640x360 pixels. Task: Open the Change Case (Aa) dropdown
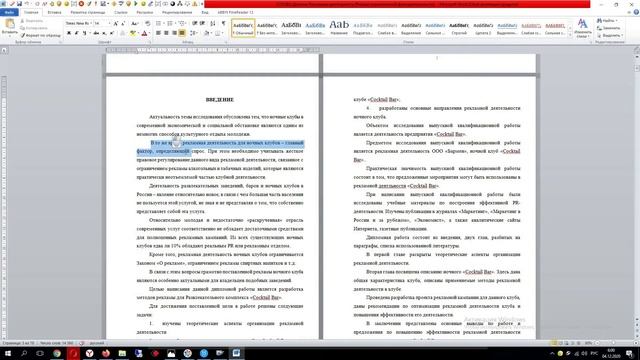tap(134, 24)
